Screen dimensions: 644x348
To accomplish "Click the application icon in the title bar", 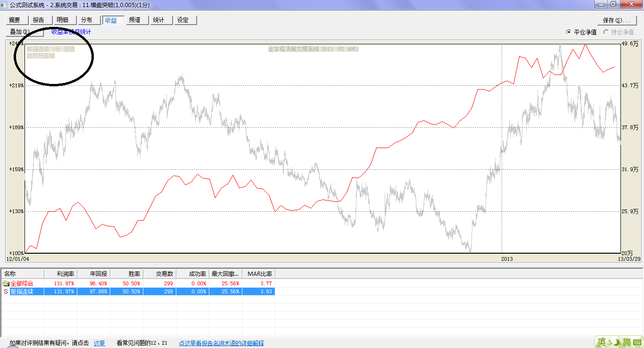I will click(4, 4).
